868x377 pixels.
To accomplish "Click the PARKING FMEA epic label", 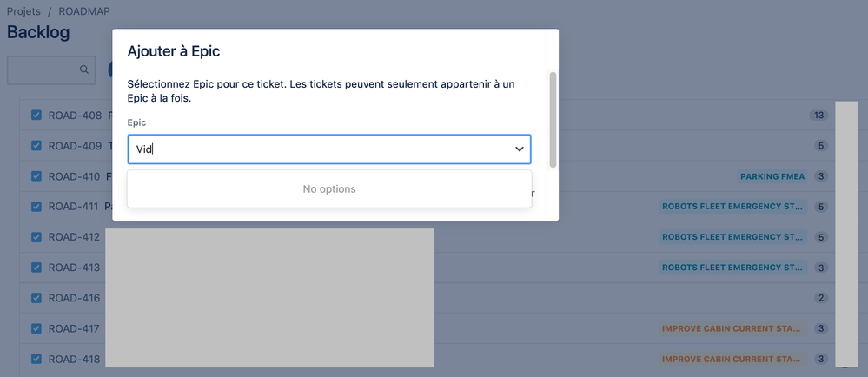I will 772,176.
